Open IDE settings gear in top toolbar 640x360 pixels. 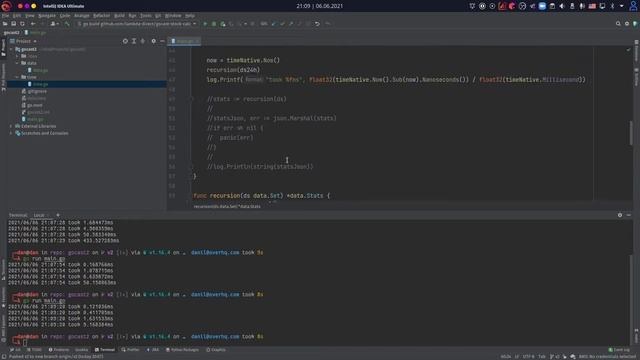click(627, 24)
